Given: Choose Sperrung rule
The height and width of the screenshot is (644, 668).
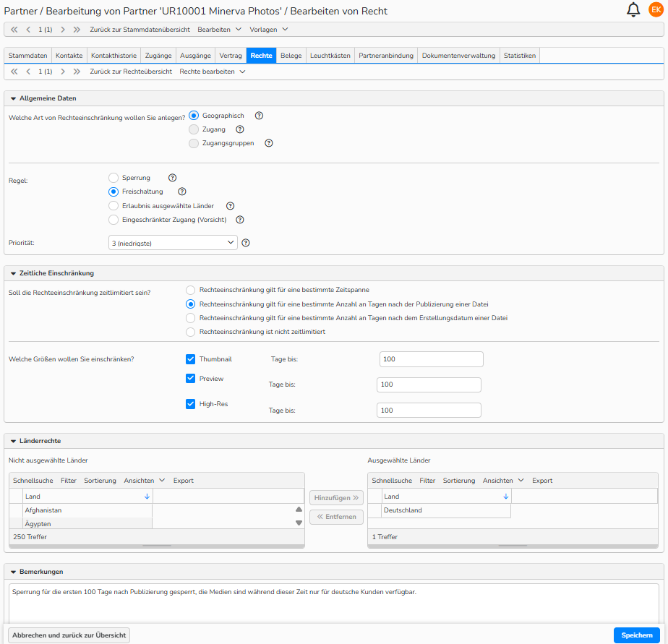Looking at the screenshot, I should (114, 178).
